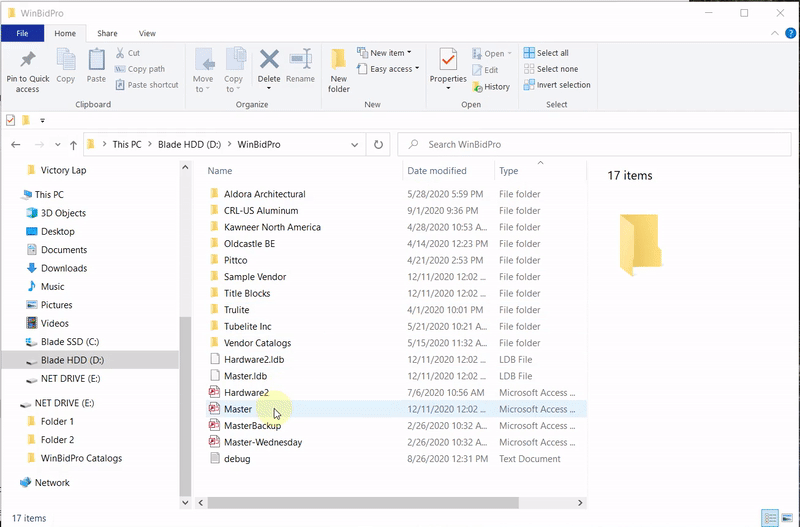Select the Aldora Architectural folder
The image size is (800, 527).
tap(264, 194)
